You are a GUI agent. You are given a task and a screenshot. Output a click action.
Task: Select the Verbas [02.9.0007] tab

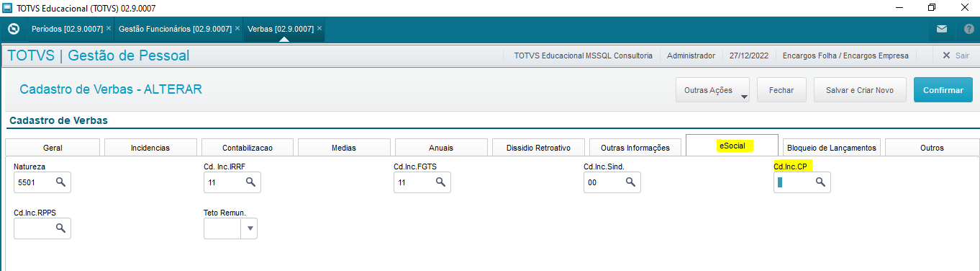281,30
